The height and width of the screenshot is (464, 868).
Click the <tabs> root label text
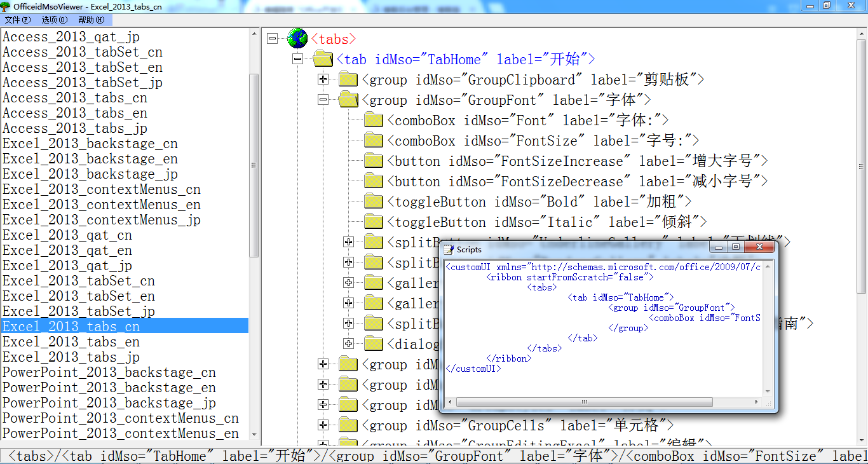coord(334,39)
